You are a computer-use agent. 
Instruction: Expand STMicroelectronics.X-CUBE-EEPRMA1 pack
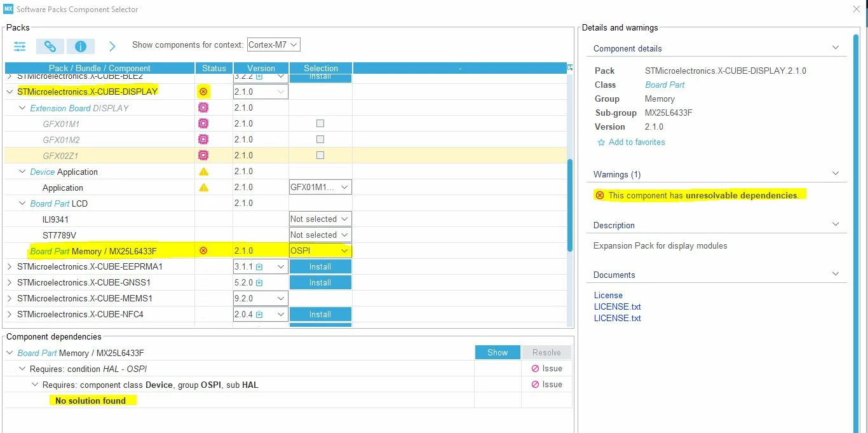pyautogui.click(x=10, y=266)
